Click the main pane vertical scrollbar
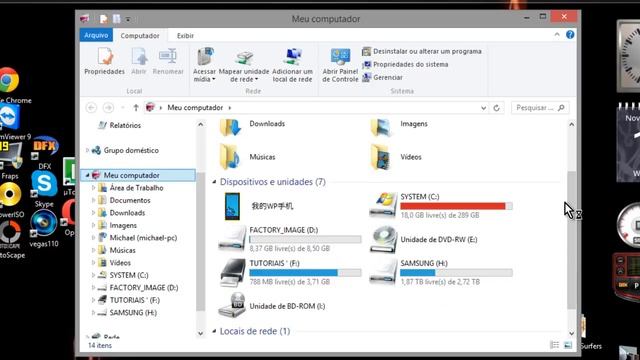Screen dimensions: 640x360 [x=571, y=240]
